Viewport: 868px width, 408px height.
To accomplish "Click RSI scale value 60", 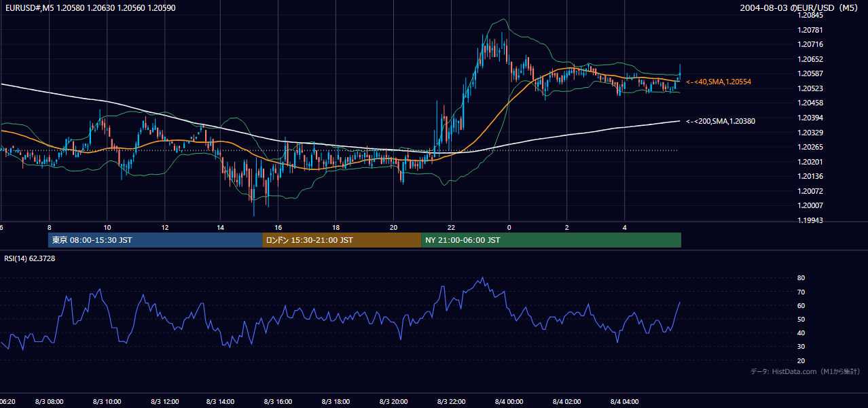I will click(801, 305).
